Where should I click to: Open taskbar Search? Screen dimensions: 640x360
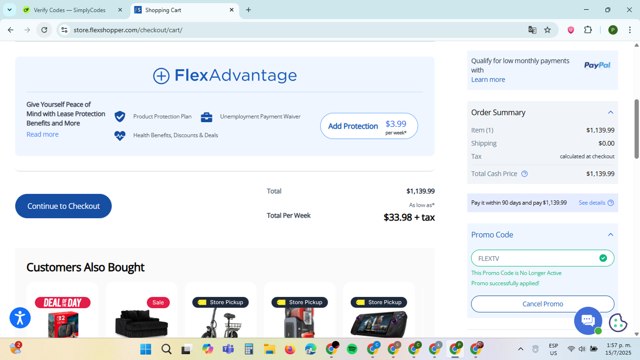pos(166,349)
